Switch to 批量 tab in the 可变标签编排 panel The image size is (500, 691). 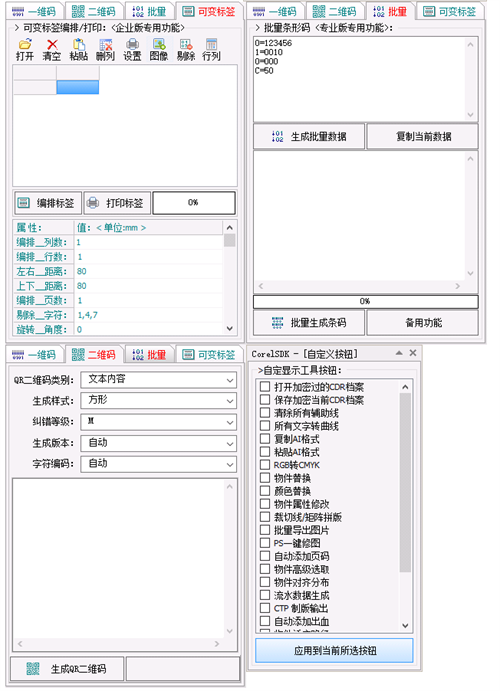click(149, 11)
